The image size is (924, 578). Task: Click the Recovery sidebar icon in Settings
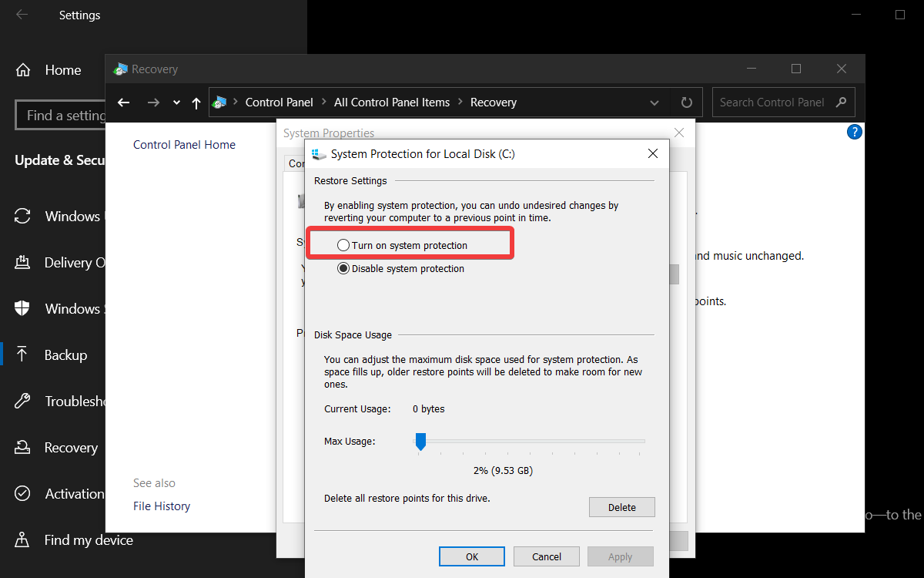click(x=22, y=448)
